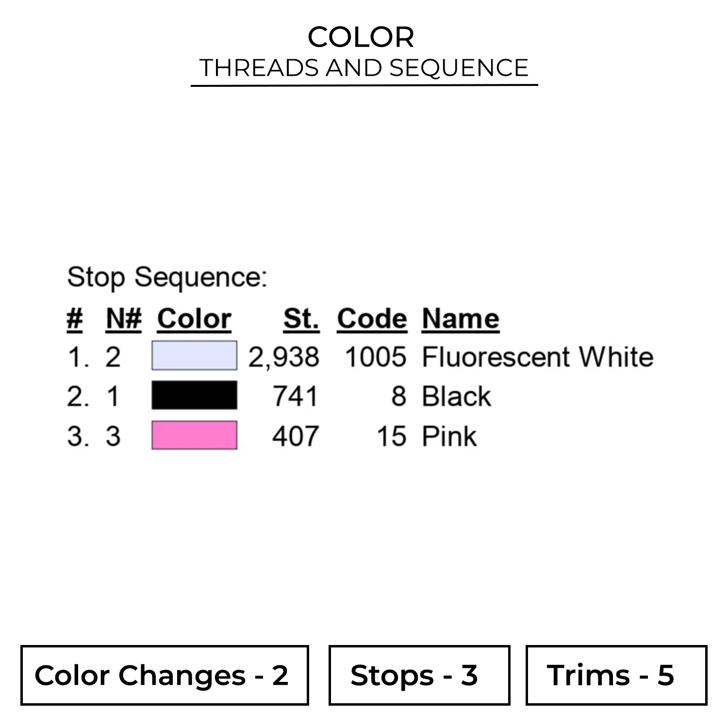The image size is (728, 728).
Task: Click thread code 1005
Action: tap(375, 357)
